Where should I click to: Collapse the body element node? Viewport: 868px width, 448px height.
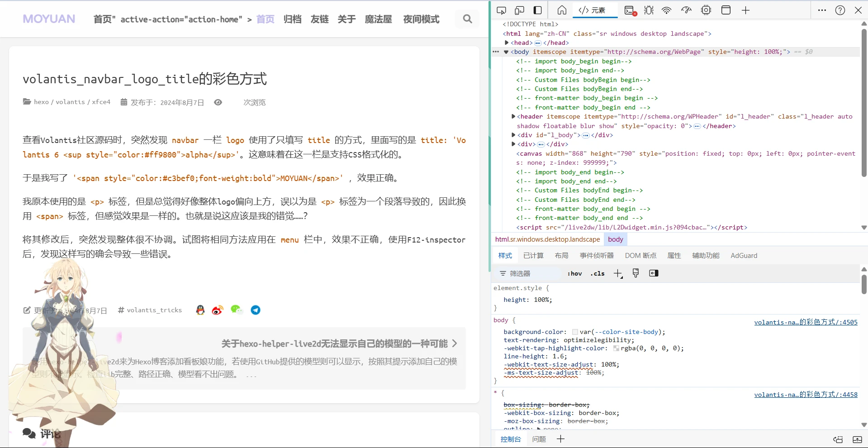[506, 52]
